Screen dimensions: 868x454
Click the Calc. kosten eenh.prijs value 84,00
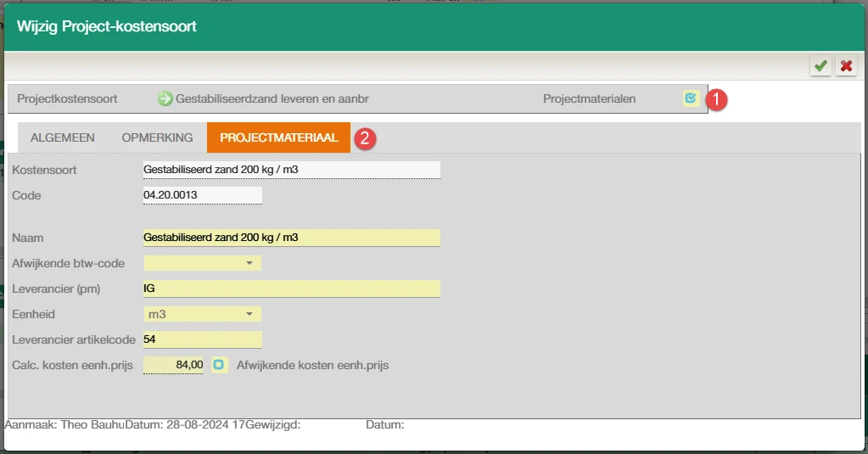pyautogui.click(x=174, y=365)
